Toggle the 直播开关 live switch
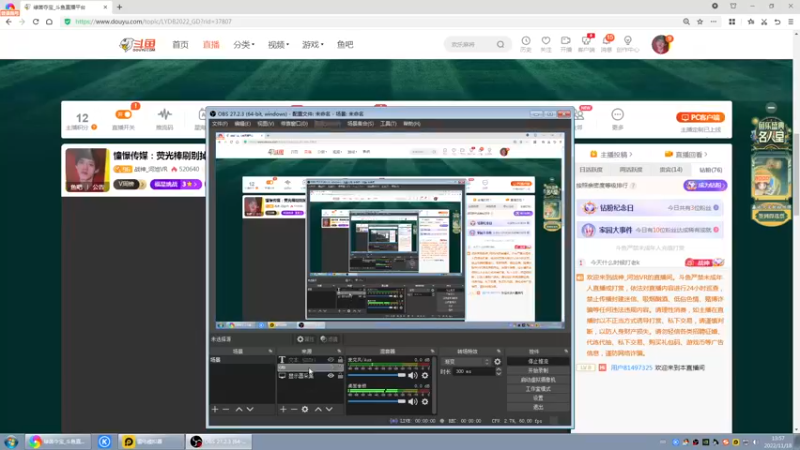The height and width of the screenshot is (450, 800). [x=123, y=114]
